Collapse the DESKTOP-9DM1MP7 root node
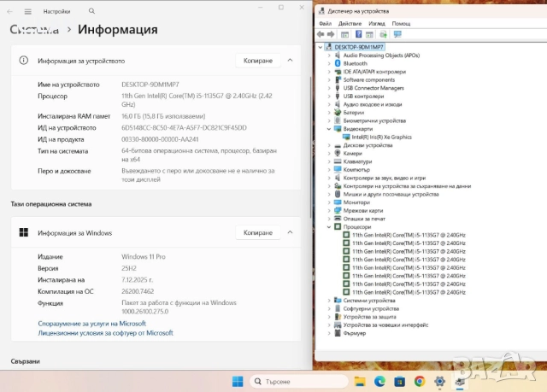 tap(321, 47)
